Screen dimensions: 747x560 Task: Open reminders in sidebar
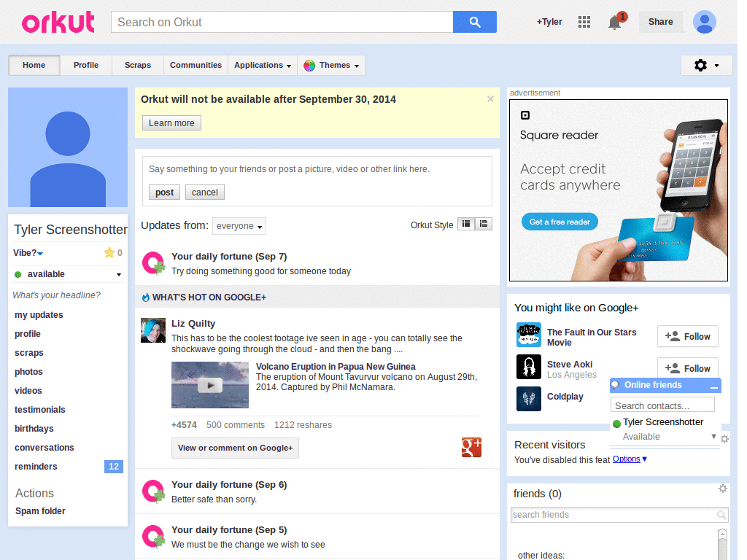(36, 467)
